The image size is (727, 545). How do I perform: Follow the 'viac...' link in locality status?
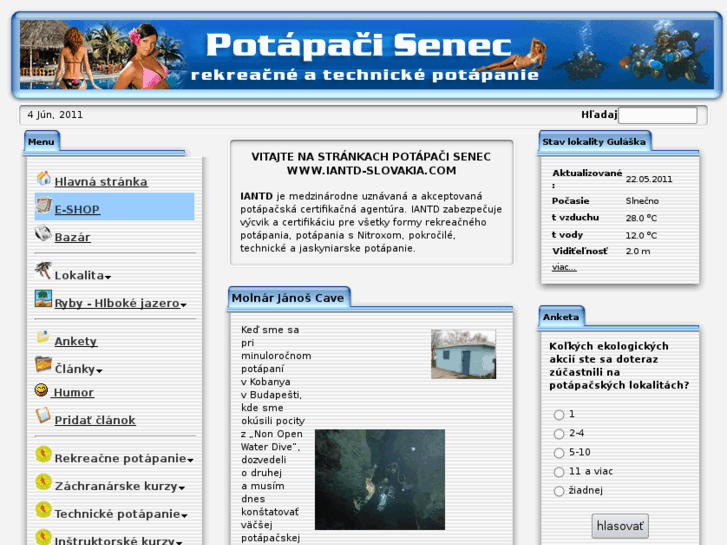tap(564, 267)
